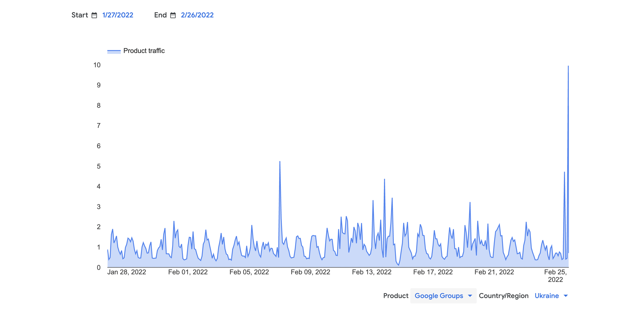Click the y-axis value 10 label
This screenshot has height=313, width=644.
pyautogui.click(x=97, y=65)
